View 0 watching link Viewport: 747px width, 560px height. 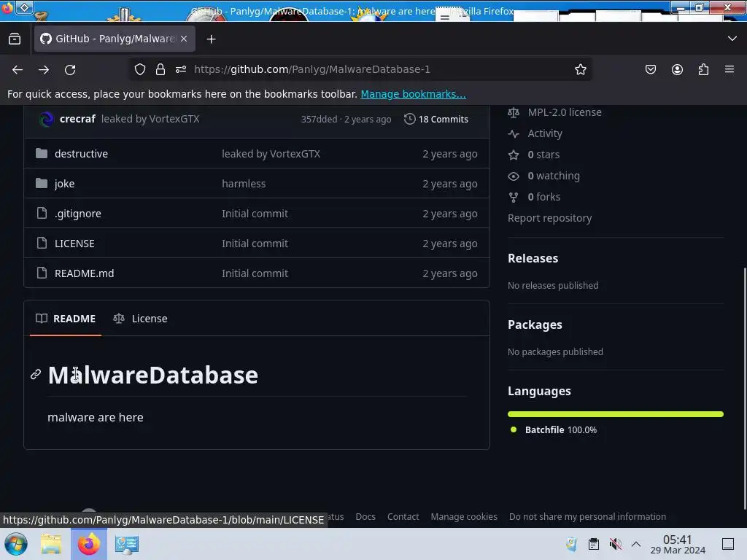click(x=554, y=176)
